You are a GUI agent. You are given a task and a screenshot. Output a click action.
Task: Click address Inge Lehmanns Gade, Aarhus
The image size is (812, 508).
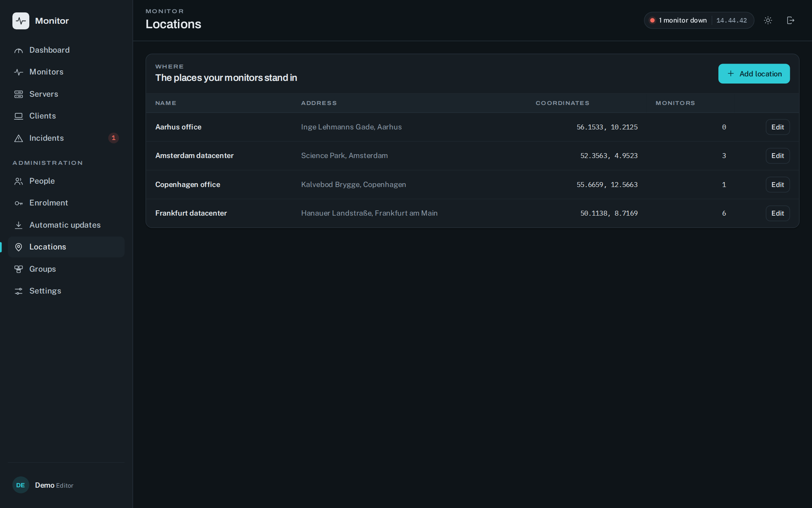pyautogui.click(x=351, y=127)
